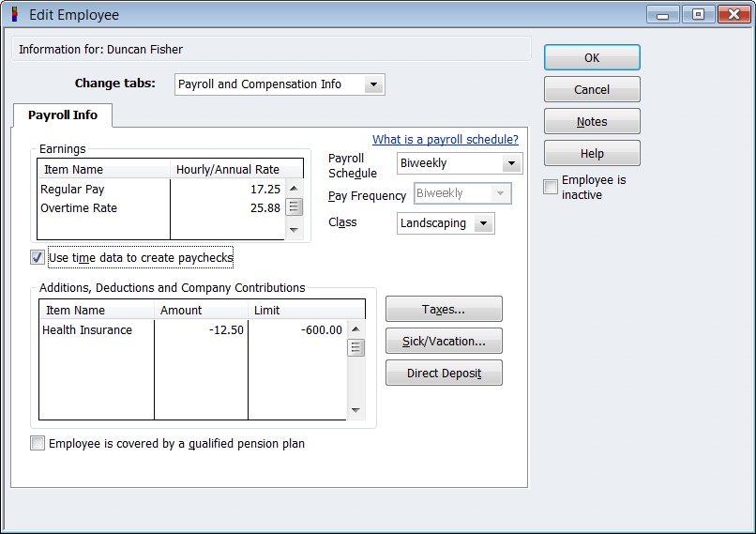Image resolution: width=756 pixels, height=534 pixels.
Task: Open the Change tabs dropdown
Action: (x=373, y=84)
